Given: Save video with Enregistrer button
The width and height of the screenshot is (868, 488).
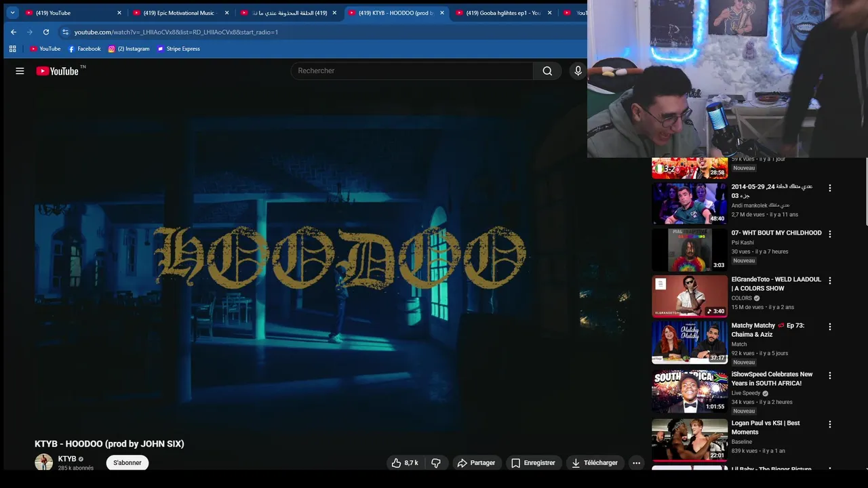Looking at the screenshot, I should 534,463.
